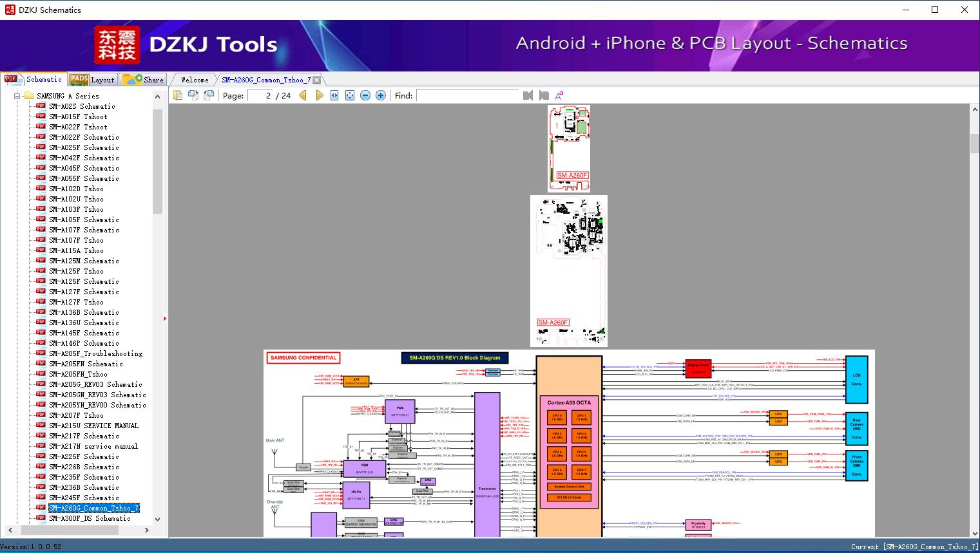Image resolution: width=980 pixels, height=553 pixels.
Task: Open SM-A217N service manual file
Action: point(93,446)
